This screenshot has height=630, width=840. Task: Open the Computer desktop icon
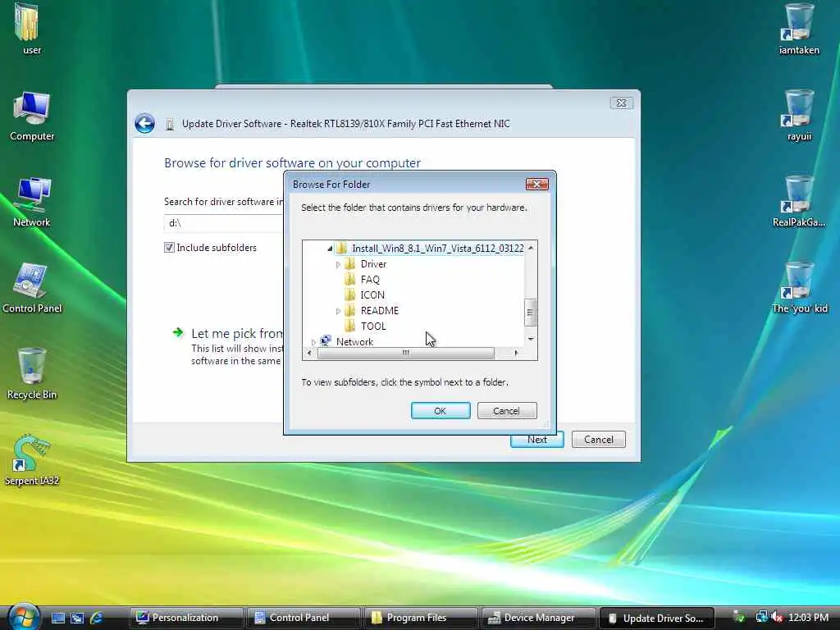pyautogui.click(x=32, y=115)
